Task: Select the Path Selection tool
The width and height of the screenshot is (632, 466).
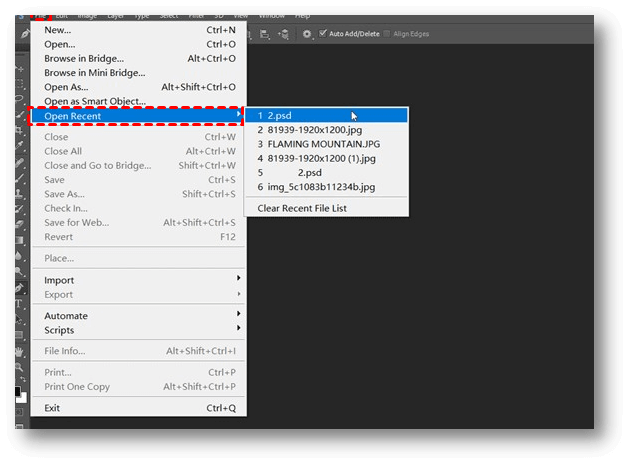Action: (x=20, y=319)
